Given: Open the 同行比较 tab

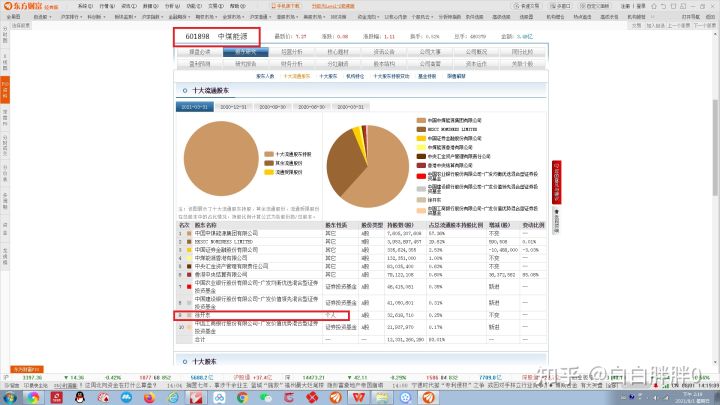Looking at the screenshot, I should click(x=522, y=52).
